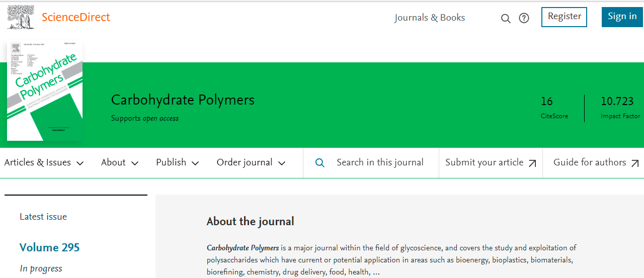
Task: Expand the About menu chevron
Action: (x=134, y=163)
